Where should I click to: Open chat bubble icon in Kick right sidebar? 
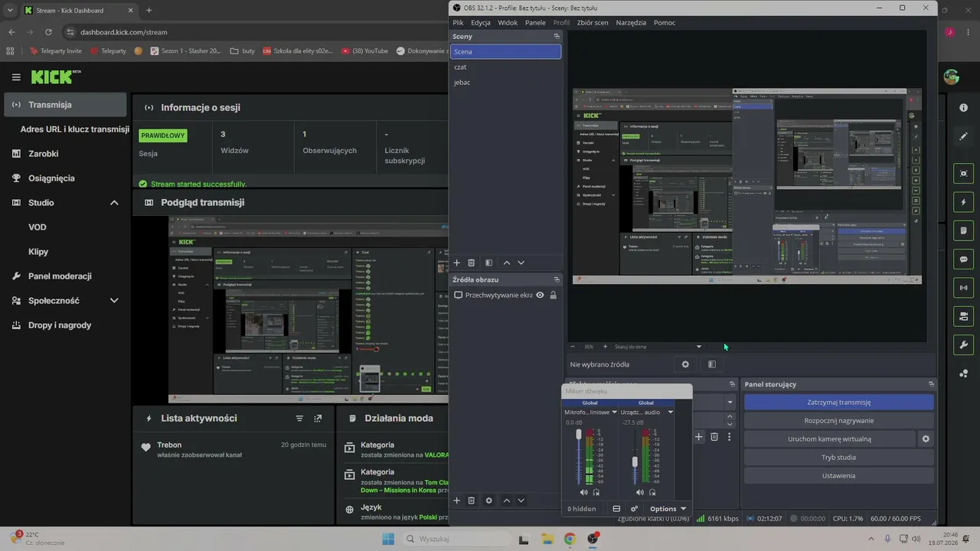click(964, 259)
